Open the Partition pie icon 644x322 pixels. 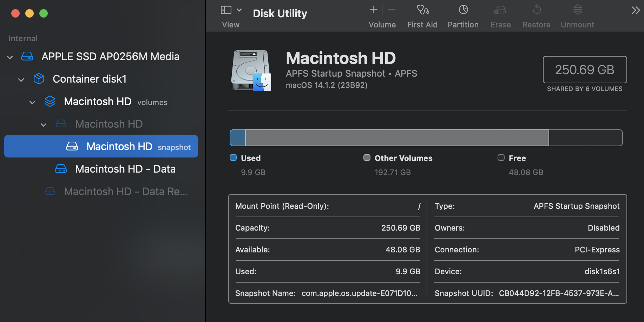pos(463,9)
